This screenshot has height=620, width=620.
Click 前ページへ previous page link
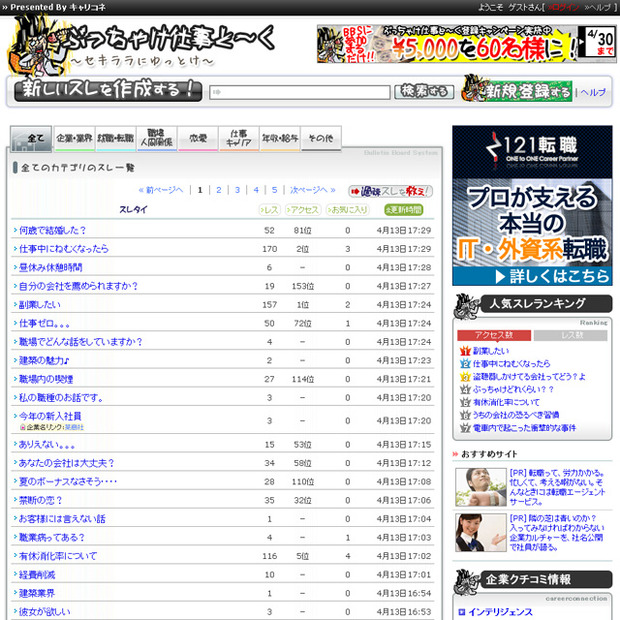161,190
